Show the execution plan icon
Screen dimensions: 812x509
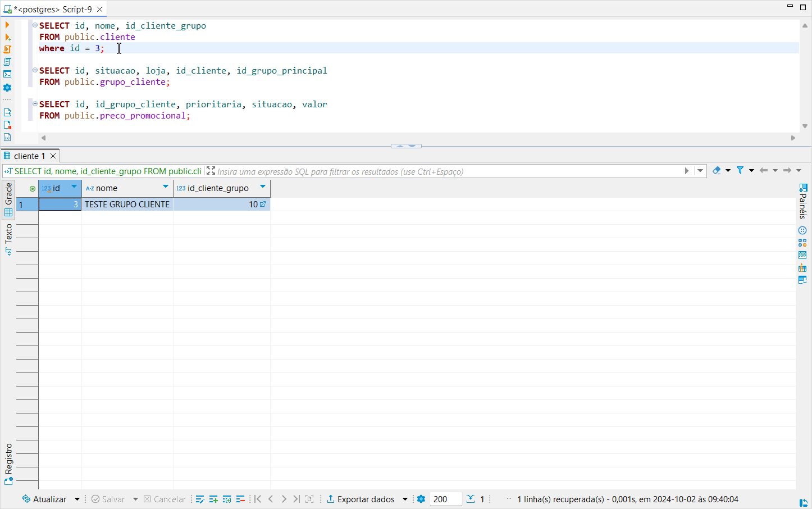pos(7,62)
